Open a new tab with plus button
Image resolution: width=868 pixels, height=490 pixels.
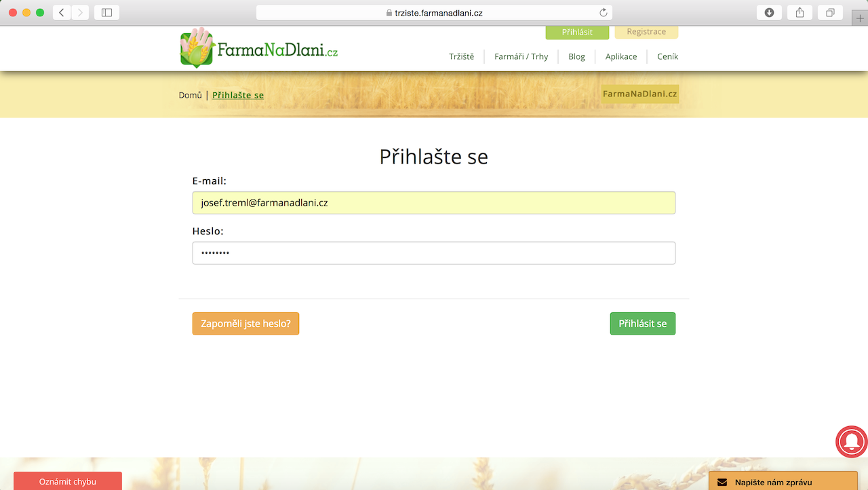(860, 18)
